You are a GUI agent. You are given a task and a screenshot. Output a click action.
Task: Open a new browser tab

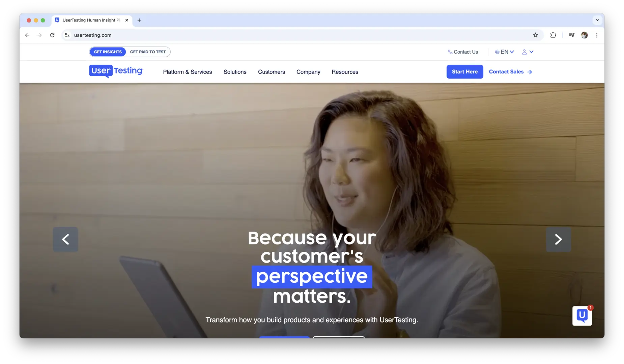[139, 20]
